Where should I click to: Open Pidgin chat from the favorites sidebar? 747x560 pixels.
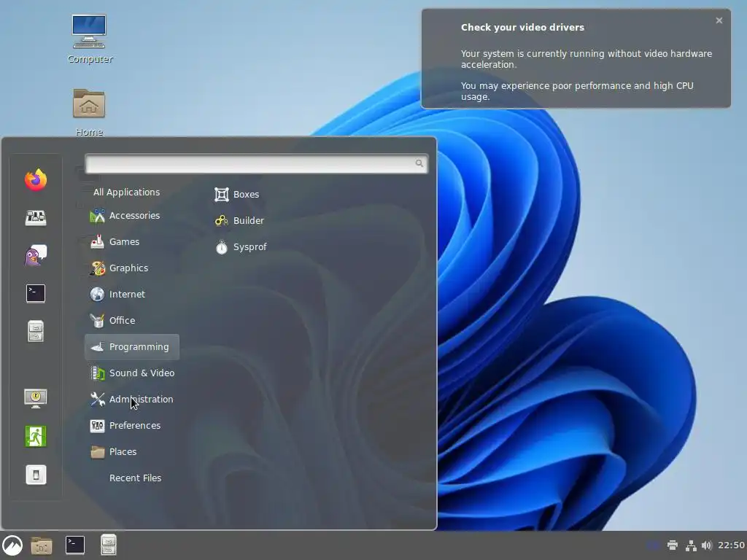pos(36,256)
